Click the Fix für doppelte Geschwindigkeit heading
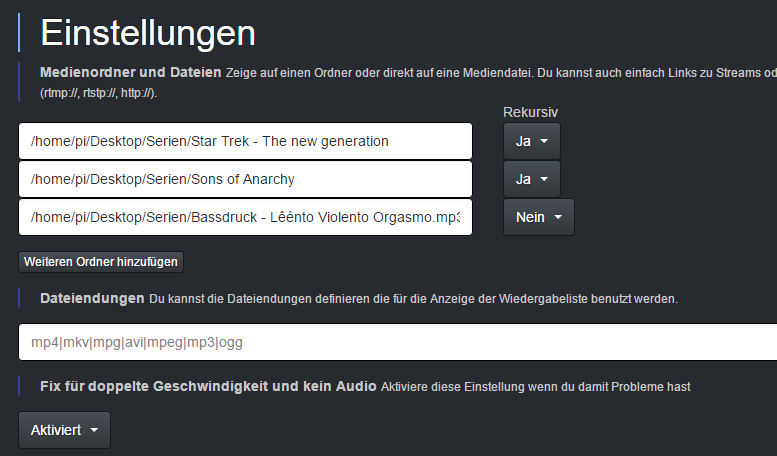Viewport: 777px width, 456px height. [x=208, y=386]
